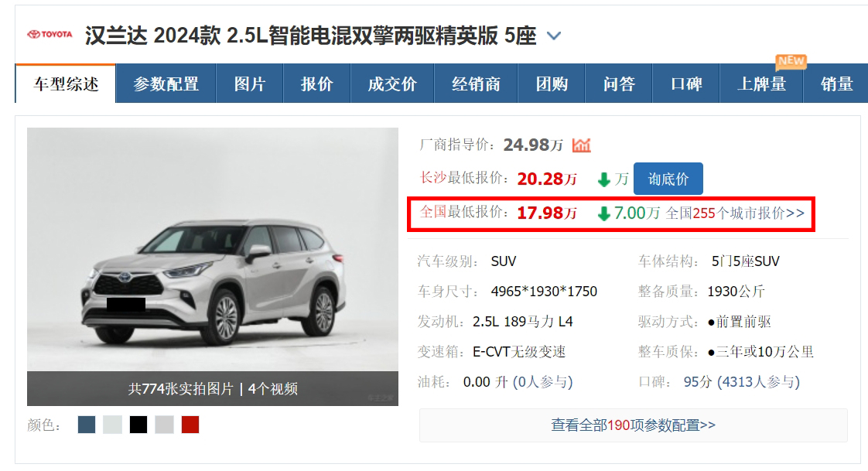Click the Changsha price drop arrow icon
This screenshot has height=471, width=868.
pos(604,179)
